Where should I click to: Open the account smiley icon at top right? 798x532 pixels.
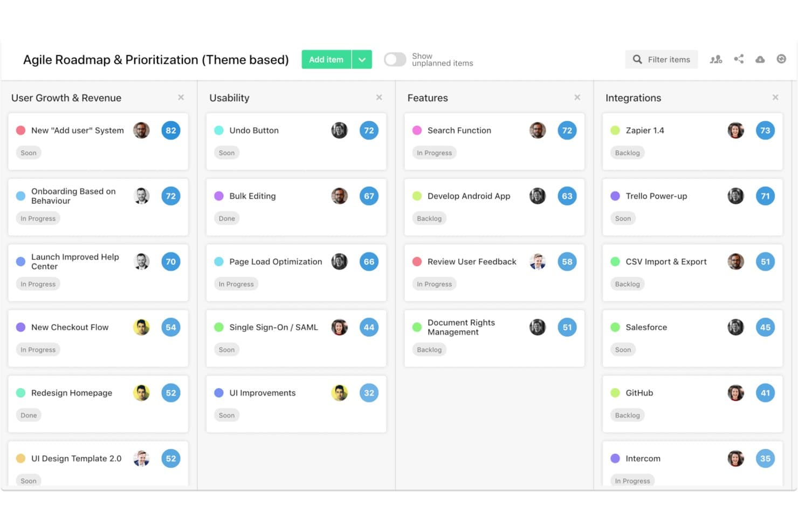(781, 59)
